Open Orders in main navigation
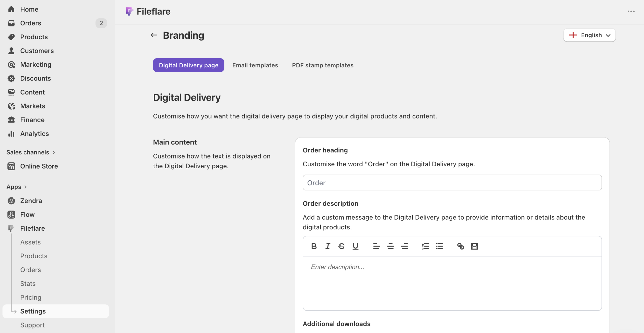This screenshot has width=644, height=333. coord(30,23)
